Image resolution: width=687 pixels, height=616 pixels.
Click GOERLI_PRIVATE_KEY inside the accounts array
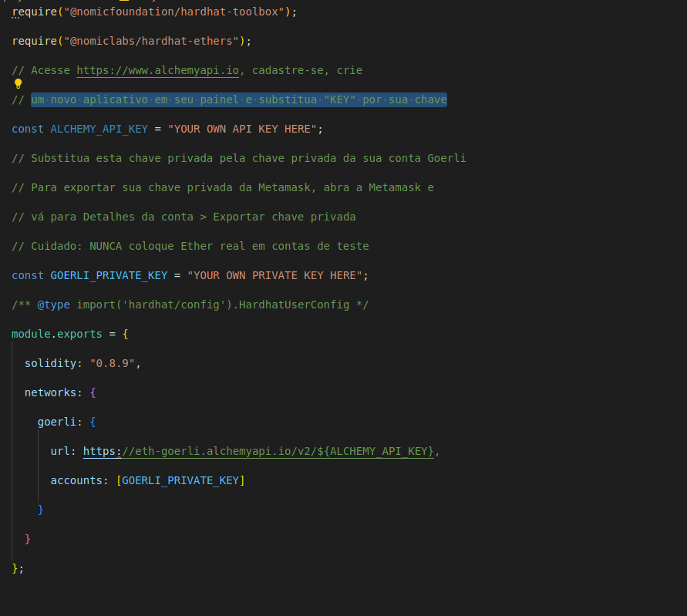point(180,480)
